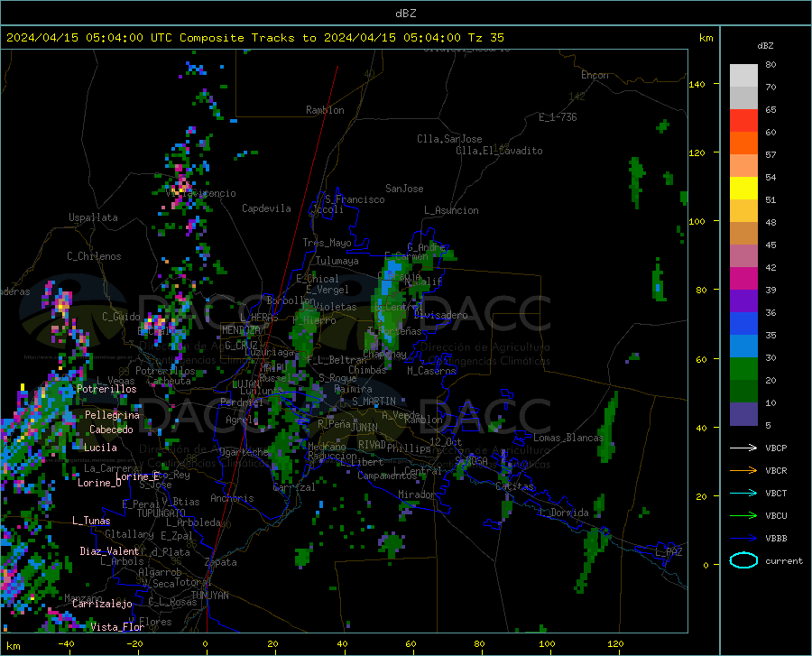
Task: Click the Divisadero label
Action: coord(440,315)
